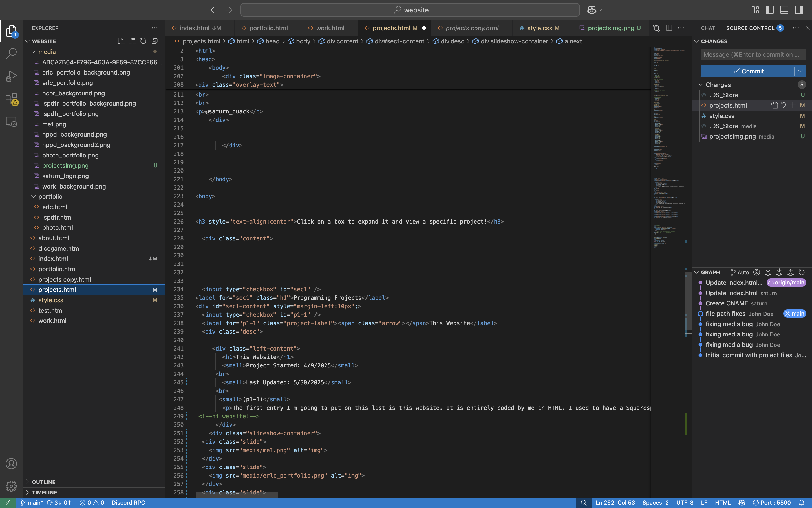Open Run and Debug view
Image resolution: width=812 pixels, height=508 pixels.
11,76
